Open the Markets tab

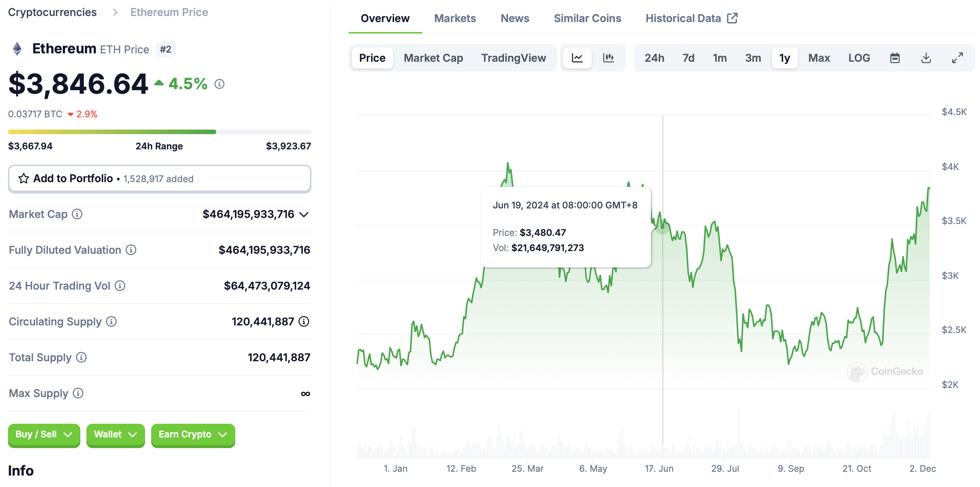(455, 18)
